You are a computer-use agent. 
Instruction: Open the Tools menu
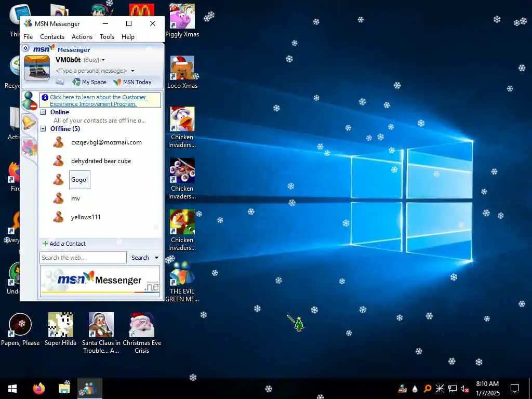coord(107,37)
